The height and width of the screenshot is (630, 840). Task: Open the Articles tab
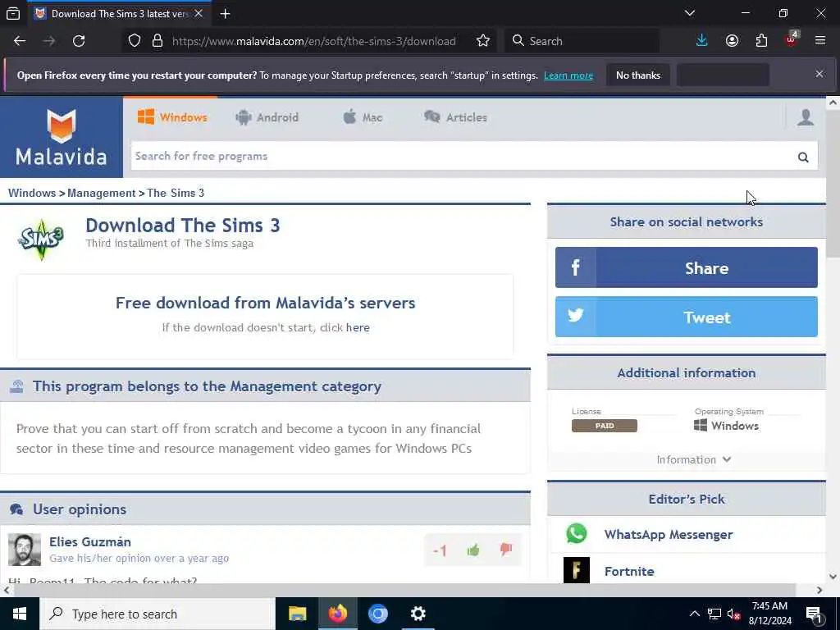[x=455, y=117]
